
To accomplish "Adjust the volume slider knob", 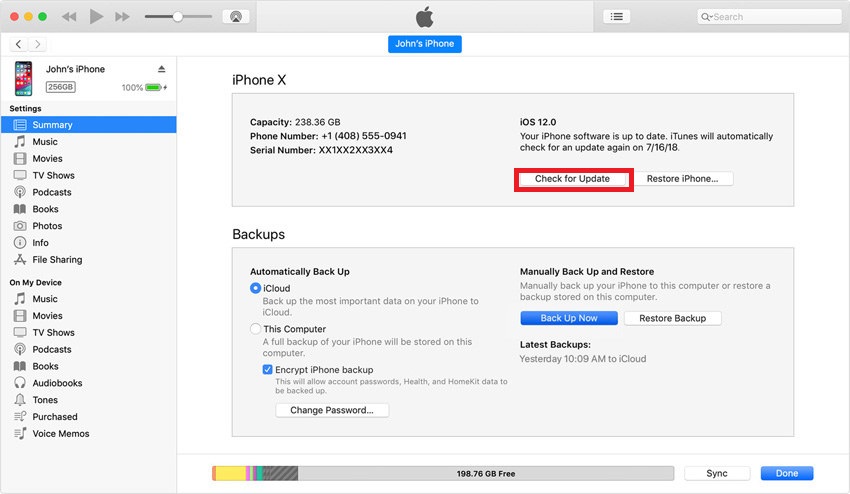I will [x=177, y=17].
